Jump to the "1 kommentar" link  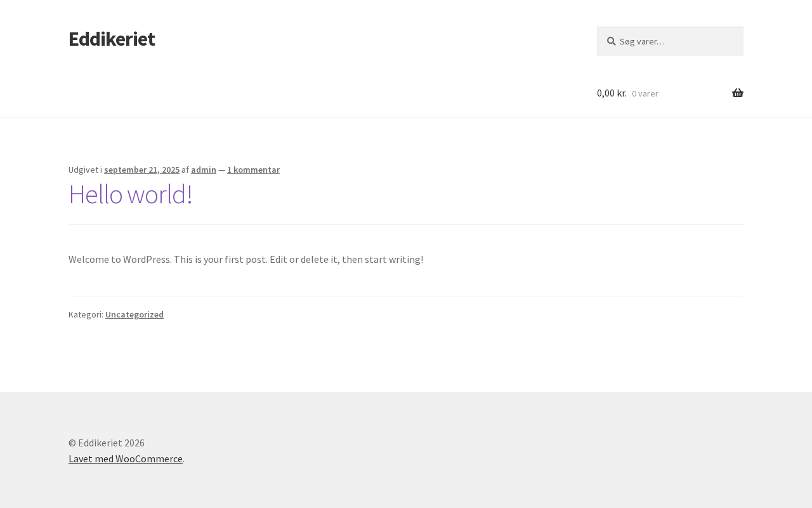tap(253, 170)
